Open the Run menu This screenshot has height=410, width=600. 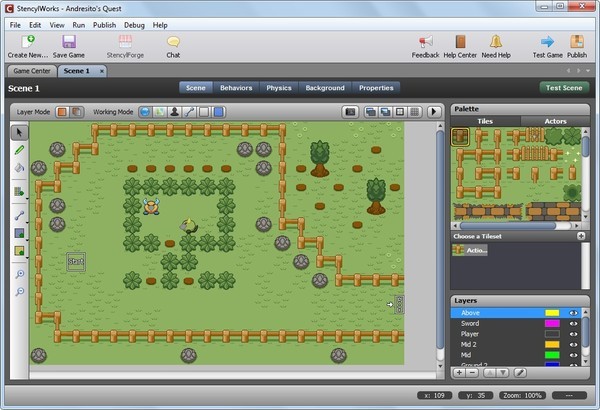pos(78,25)
